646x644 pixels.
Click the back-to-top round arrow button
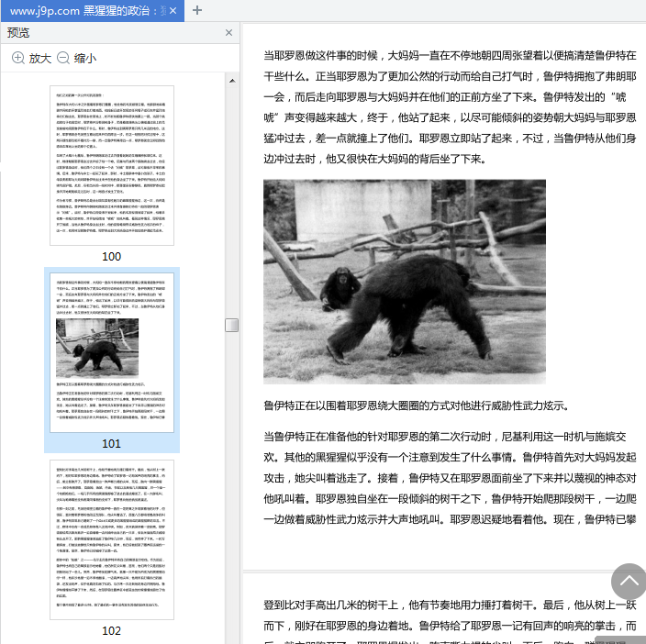(629, 582)
